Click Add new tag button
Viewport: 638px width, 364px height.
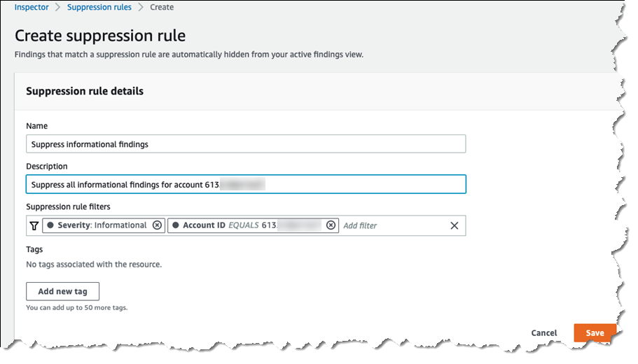coord(62,291)
